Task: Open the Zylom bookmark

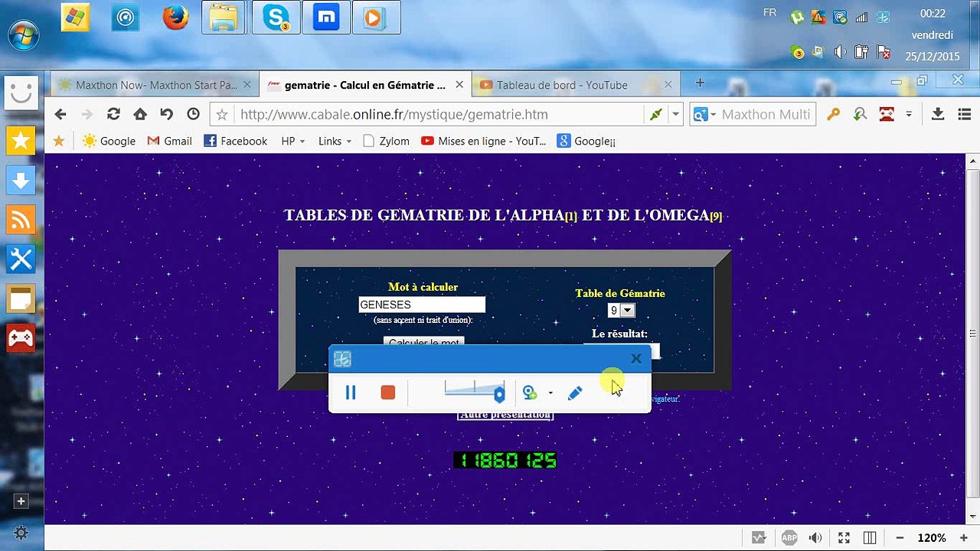Action: [x=386, y=141]
